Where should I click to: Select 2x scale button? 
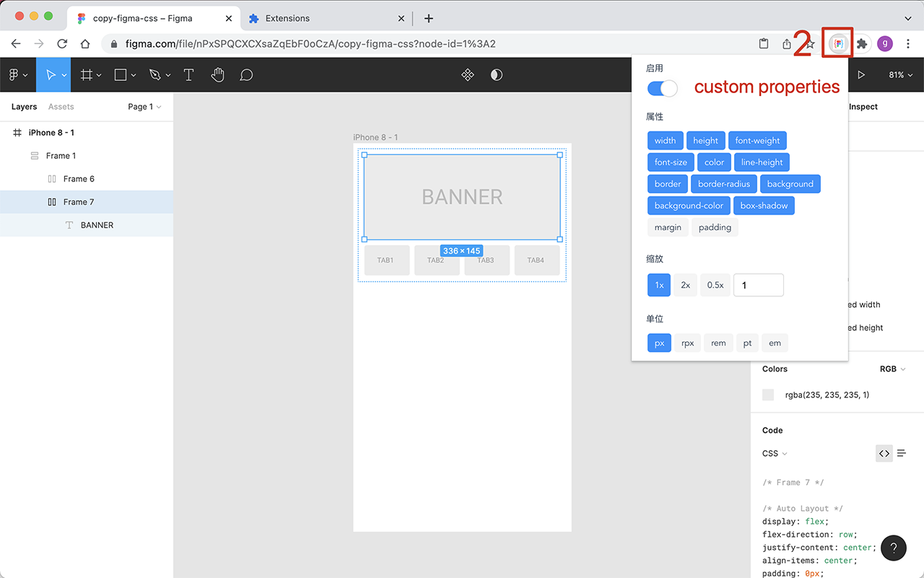[x=685, y=285]
